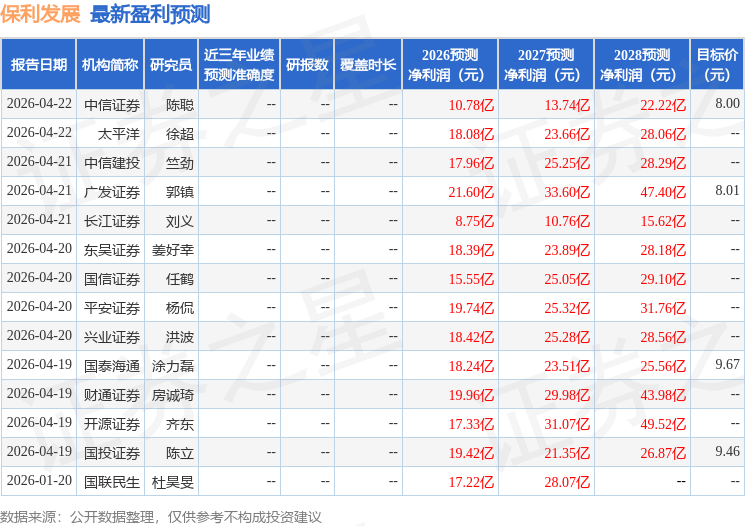Click target price 8.00
The height and width of the screenshot is (526, 745).
coord(727,103)
